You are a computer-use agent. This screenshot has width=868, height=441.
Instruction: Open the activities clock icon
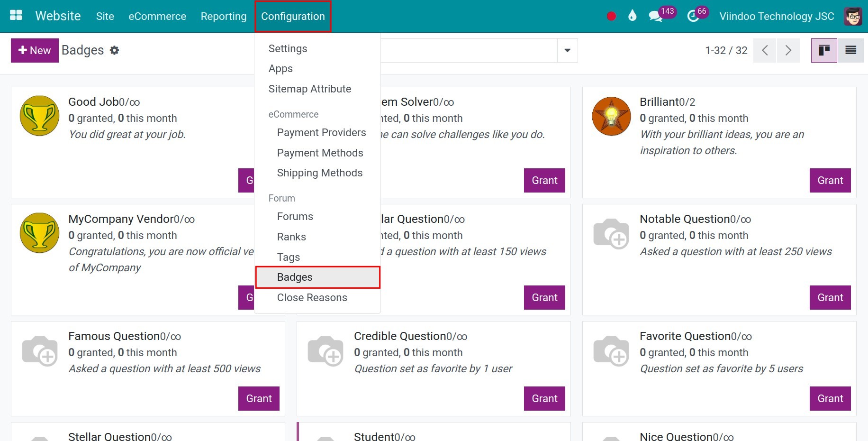tap(693, 16)
